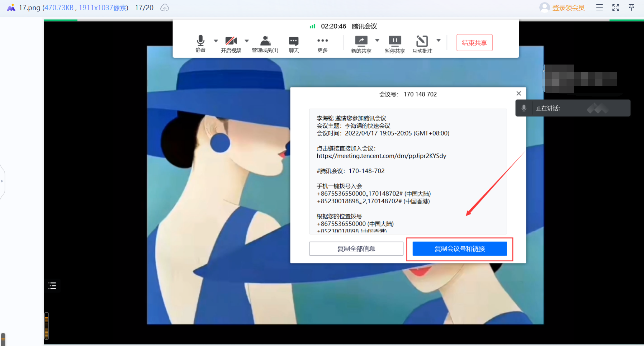644x346 pixels.
Task: Click the +85230018898,,2,170148702# Hong Kong line
Action: tap(373, 201)
